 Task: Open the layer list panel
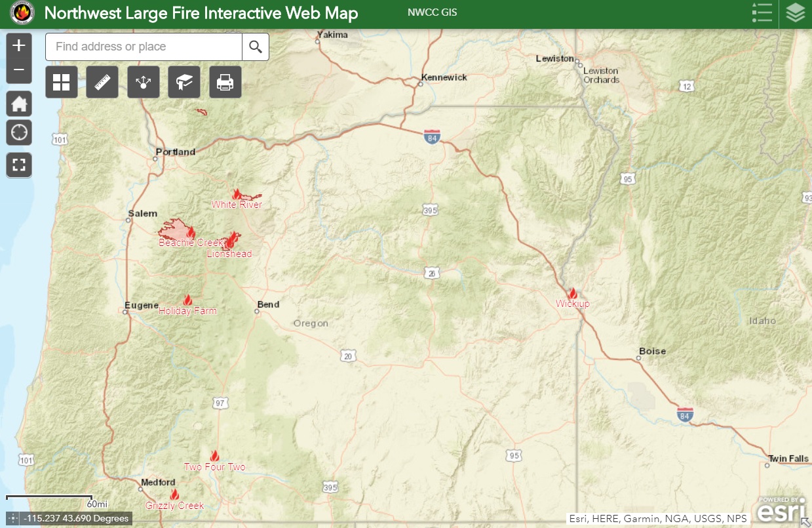coord(795,13)
